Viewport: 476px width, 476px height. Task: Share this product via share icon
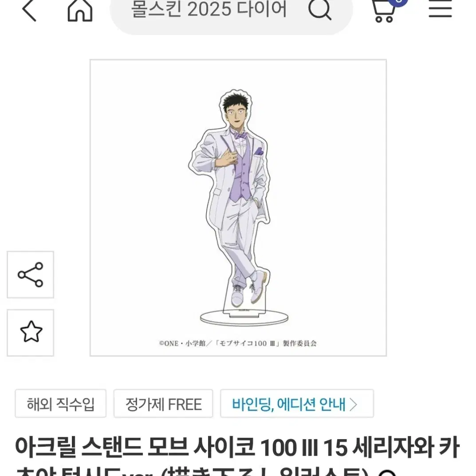(30, 275)
